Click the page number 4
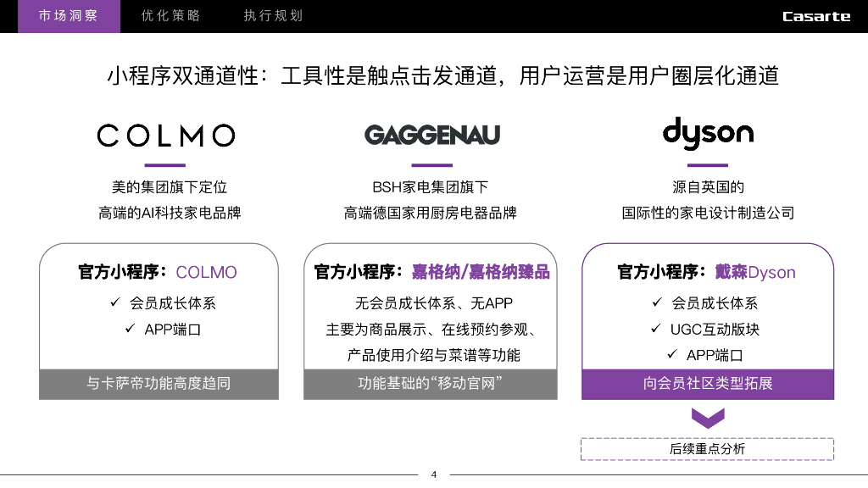Screen dimensions: 868x488 click(x=434, y=474)
